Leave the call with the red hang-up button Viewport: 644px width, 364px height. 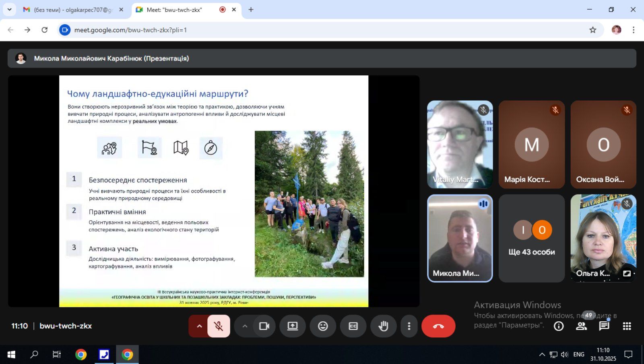click(x=438, y=326)
